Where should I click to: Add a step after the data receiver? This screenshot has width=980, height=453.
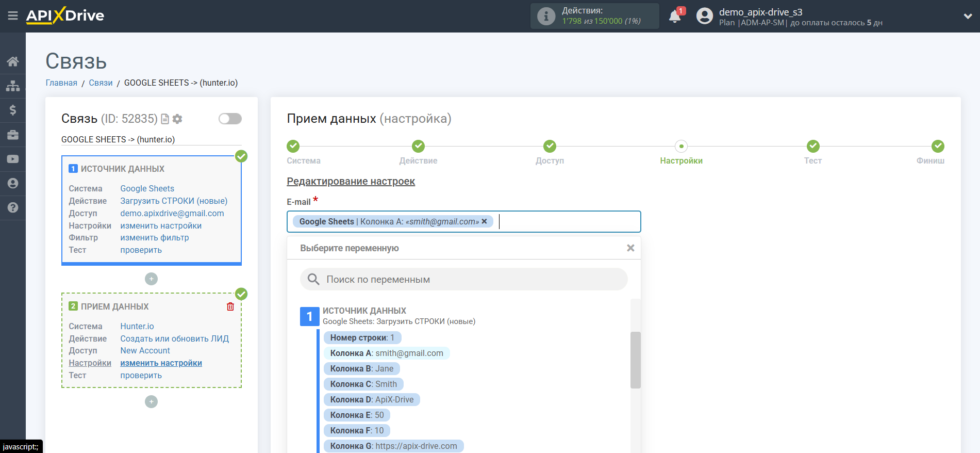click(151, 401)
